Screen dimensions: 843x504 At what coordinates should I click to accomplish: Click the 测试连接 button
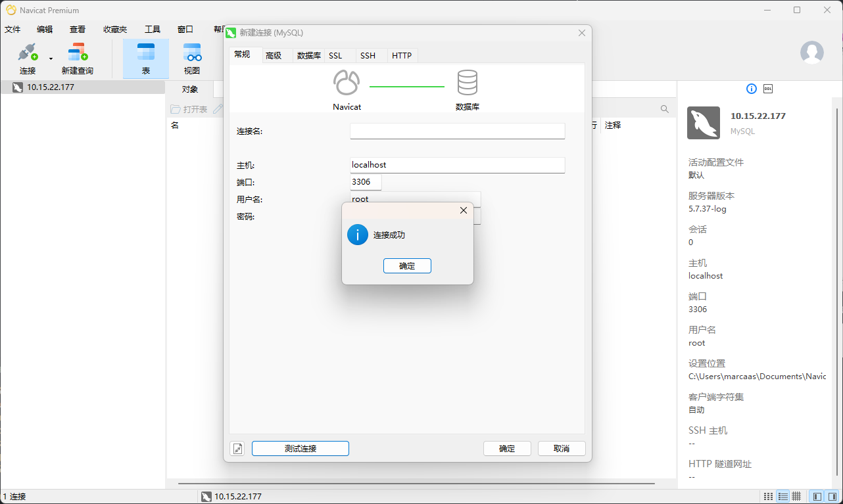click(301, 448)
